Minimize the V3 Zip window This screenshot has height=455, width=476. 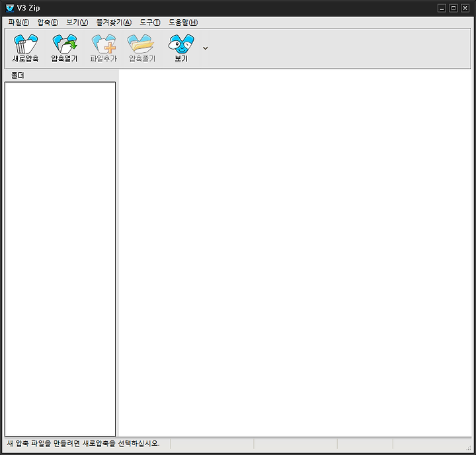pyautogui.click(x=442, y=8)
